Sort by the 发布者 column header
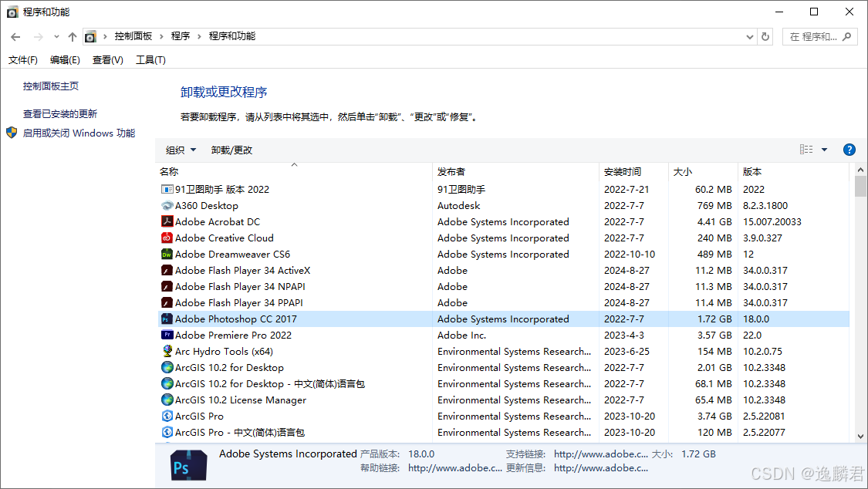 tap(516, 171)
